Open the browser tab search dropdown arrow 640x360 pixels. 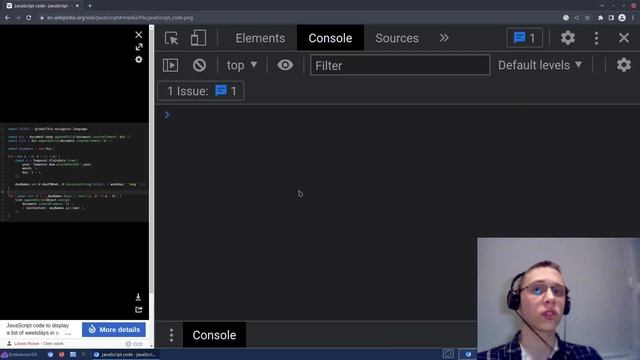point(602,6)
